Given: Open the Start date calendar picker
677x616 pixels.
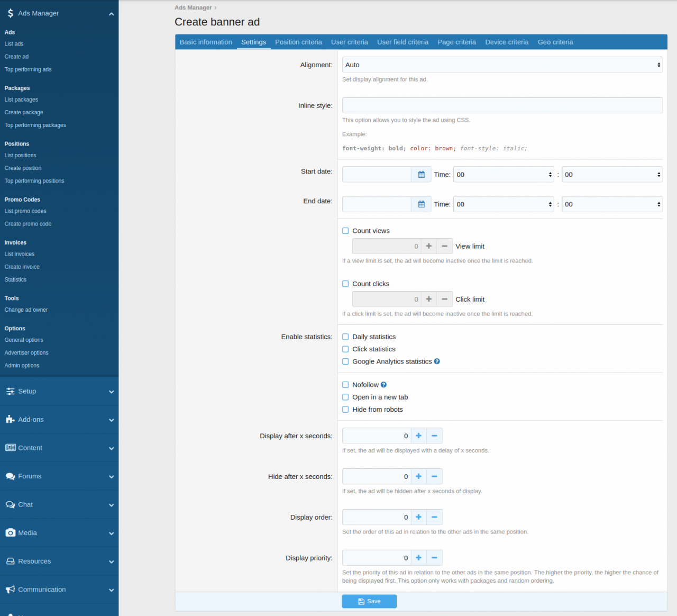Looking at the screenshot, I should pos(421,174).
